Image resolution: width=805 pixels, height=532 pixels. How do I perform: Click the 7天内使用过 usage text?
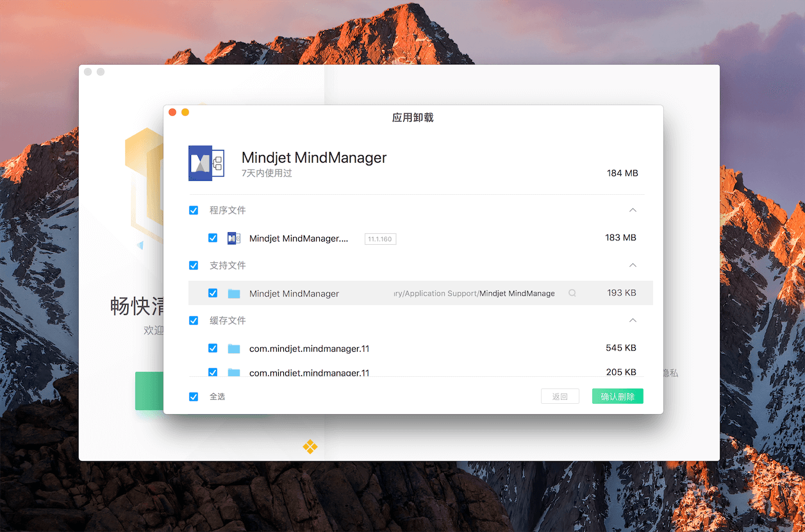coord(267,173)
